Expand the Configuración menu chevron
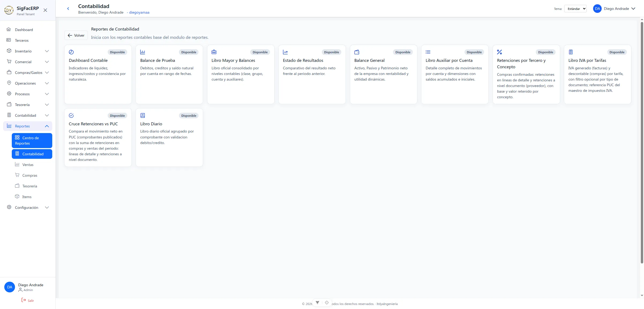Viewport: 644px width, 309px height. coord(47,207)
